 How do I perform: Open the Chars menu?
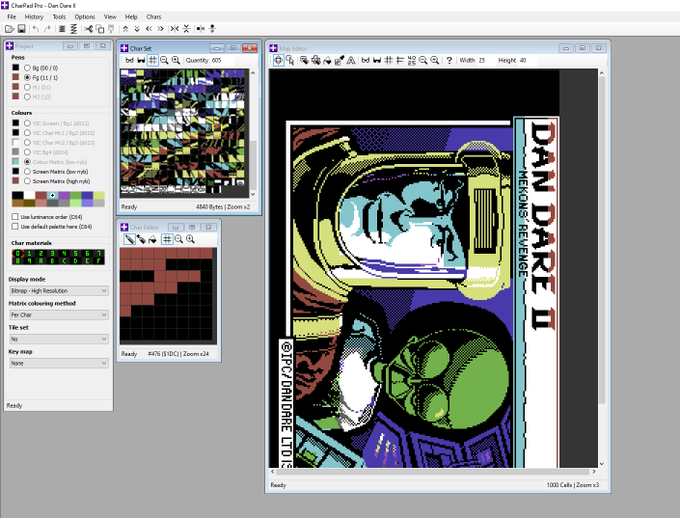(154, 16)
